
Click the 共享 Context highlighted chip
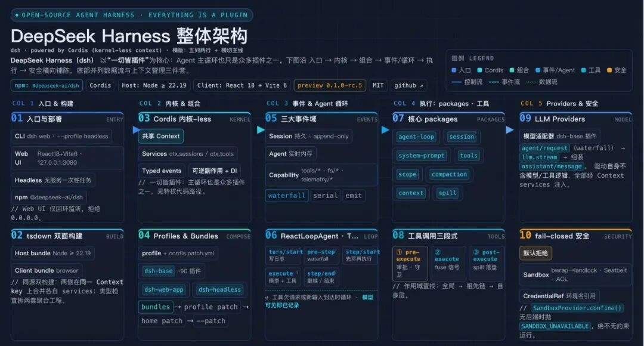[x=161, y=136]
